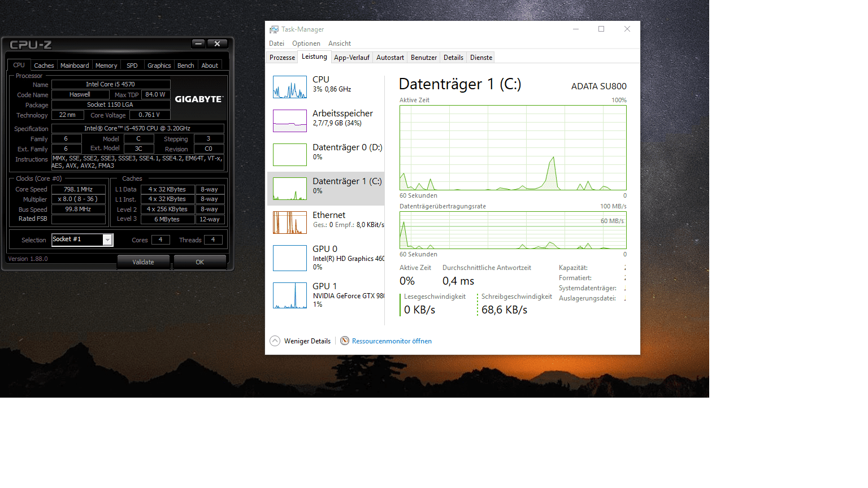Switch to Benutzer tab

[x=424, y=58]
